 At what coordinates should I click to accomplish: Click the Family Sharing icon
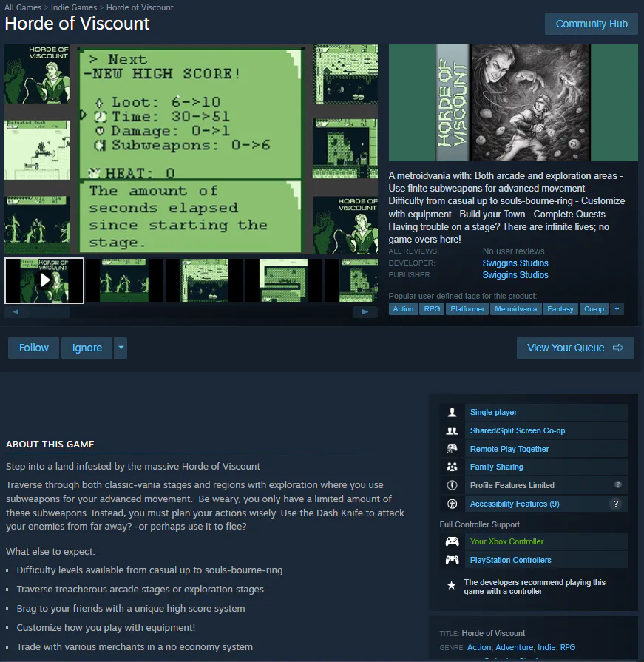[452, 467]
